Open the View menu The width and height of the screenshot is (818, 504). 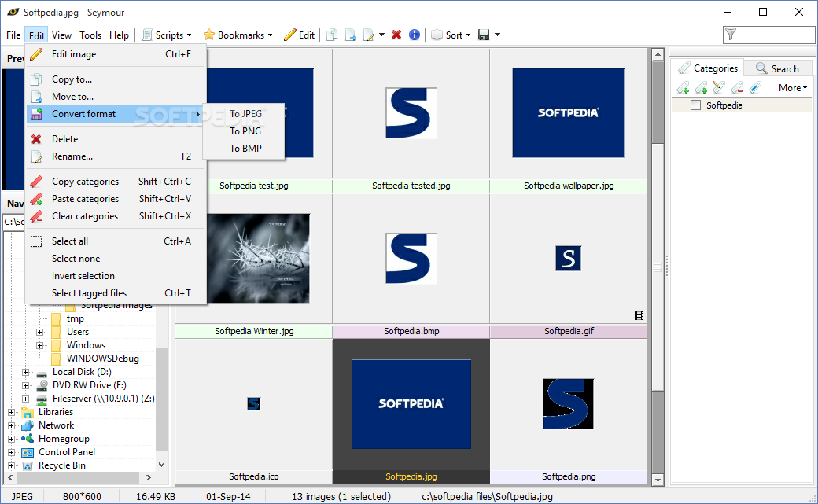click(x=61, y=35)
